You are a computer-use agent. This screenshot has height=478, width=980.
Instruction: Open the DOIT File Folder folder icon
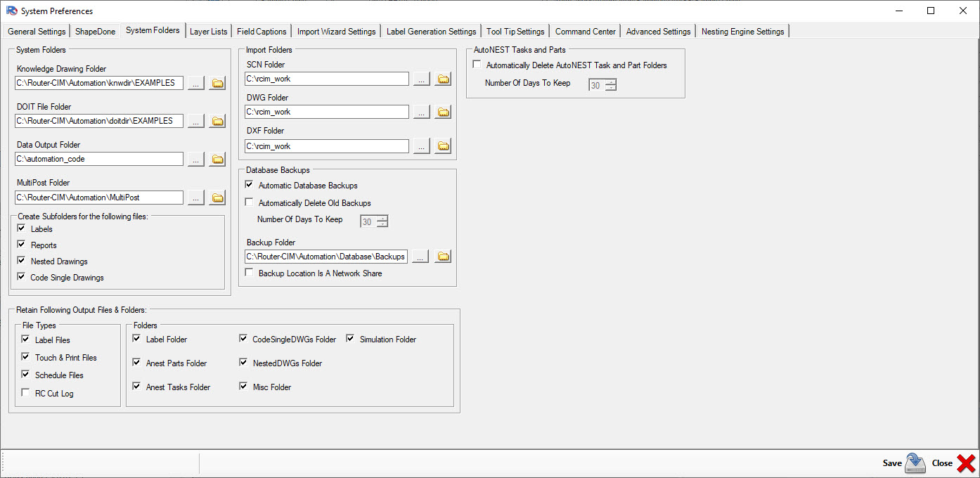tap(217, 120)
